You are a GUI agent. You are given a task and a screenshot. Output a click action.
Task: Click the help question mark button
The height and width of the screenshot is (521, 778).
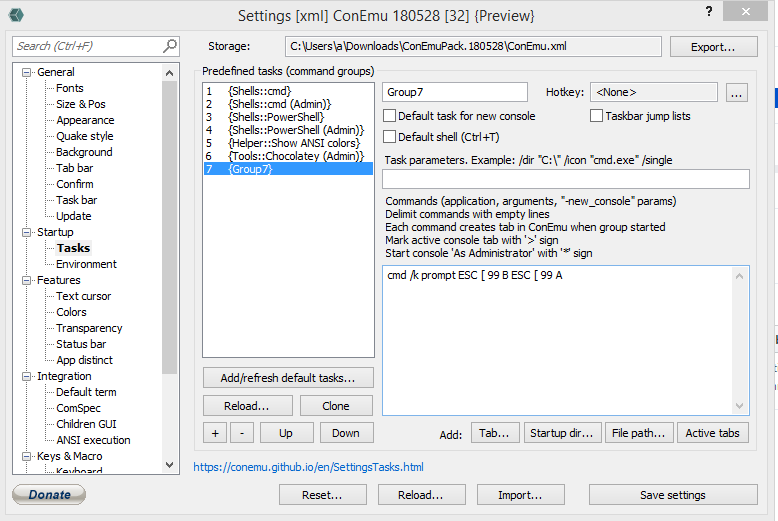click(709, 11)
